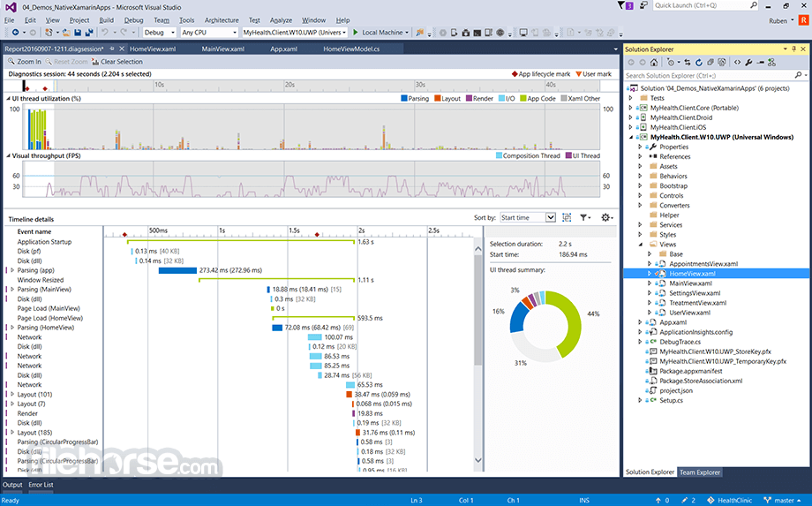Click the Save All toolbar icon
Image resolution: width=812 pixels, height=506 pixels.
tap(89, 32)
